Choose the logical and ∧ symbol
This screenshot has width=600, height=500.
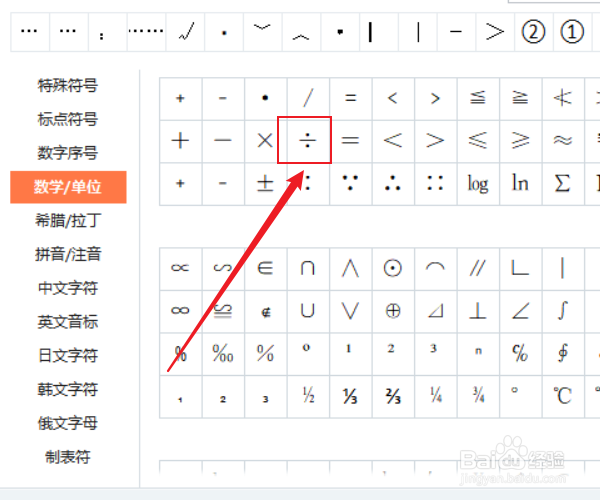350,268
